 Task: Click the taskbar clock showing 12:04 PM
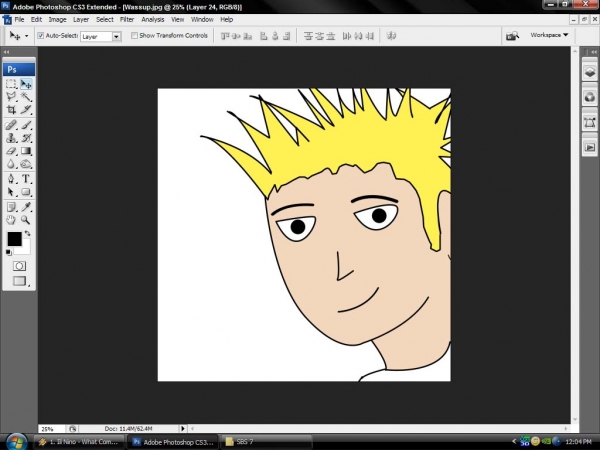[x=578, y=442]
